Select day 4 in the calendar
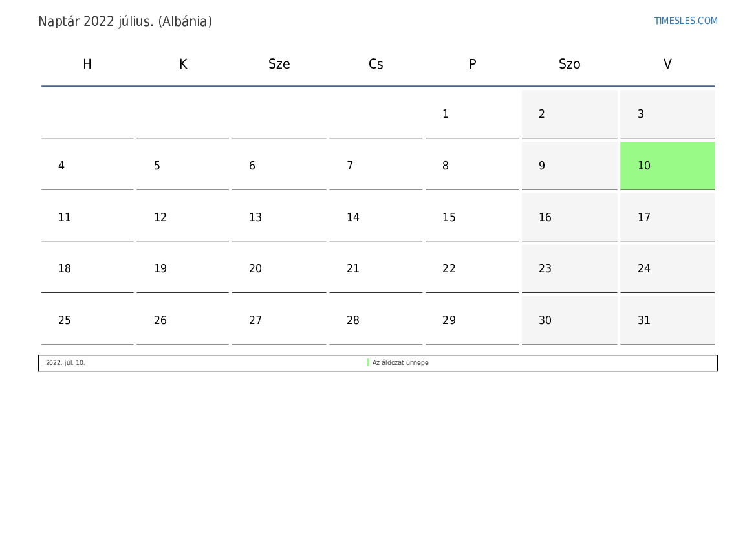The width and height of the screenshot is (756, 535). coord(61,166)
